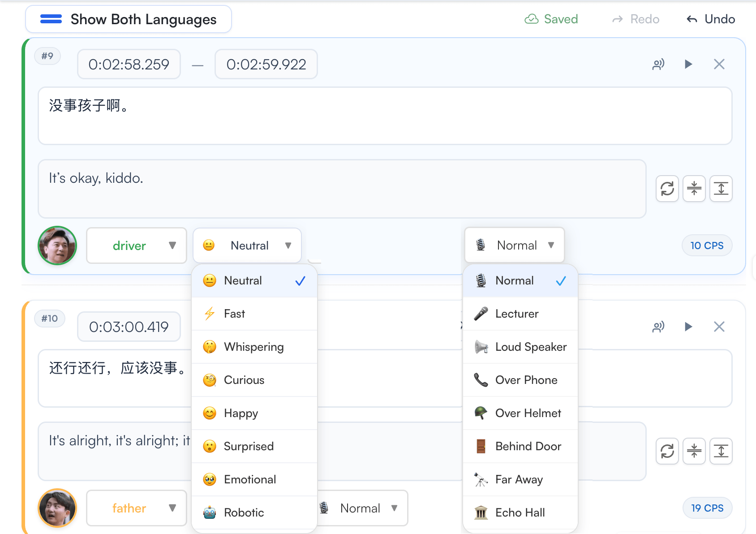Screen dimensions: 756x534
Task: Edit segment #9 end time 0:02:59.922
Action: point(266,64)
